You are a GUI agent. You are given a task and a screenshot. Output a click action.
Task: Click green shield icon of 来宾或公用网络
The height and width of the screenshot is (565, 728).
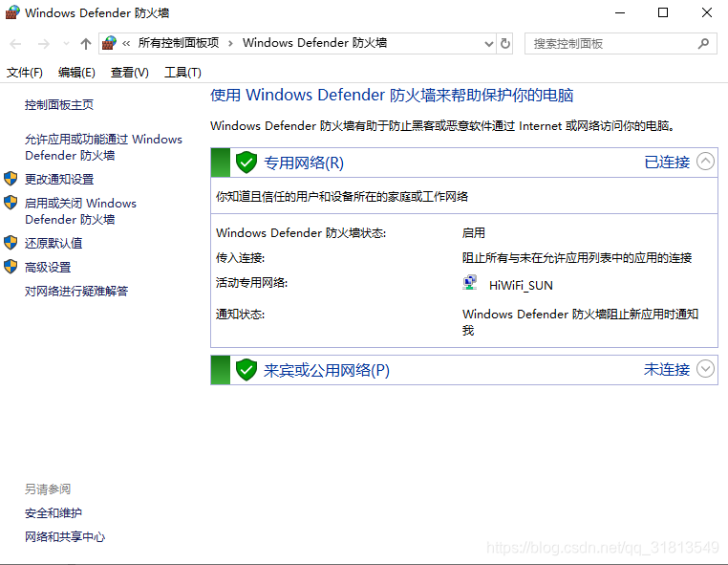pos(246,370)
